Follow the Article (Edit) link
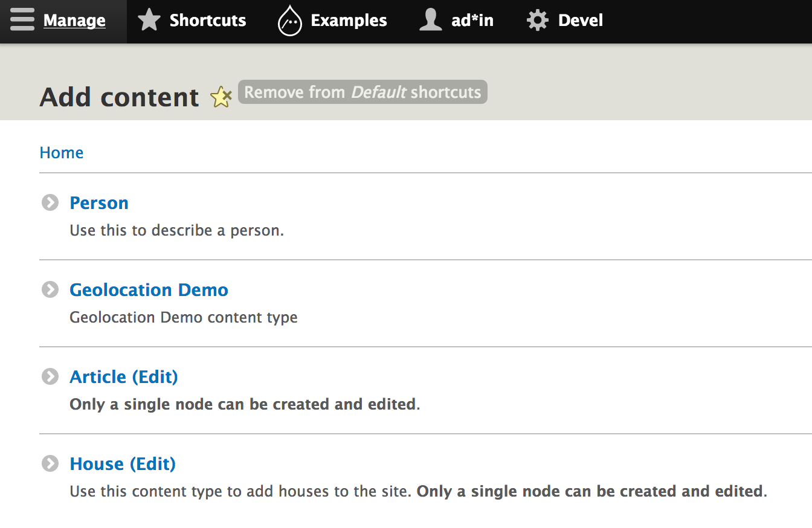 click(124, 377)
